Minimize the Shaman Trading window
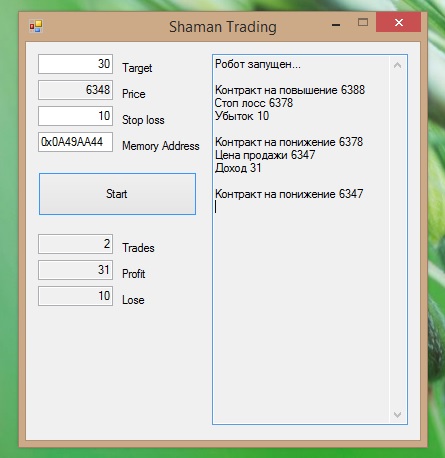Viewport: 445px width, 458px height. (336, 24)
